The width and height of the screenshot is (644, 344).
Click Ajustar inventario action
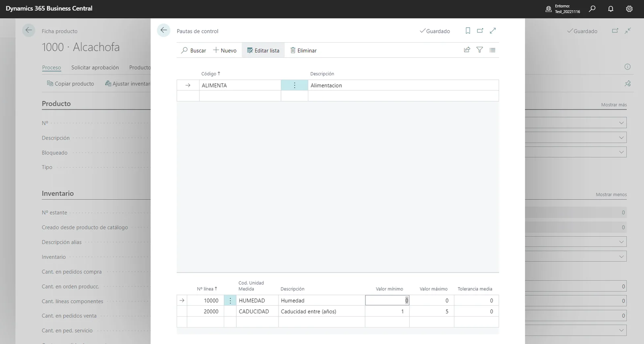point(128,84)
